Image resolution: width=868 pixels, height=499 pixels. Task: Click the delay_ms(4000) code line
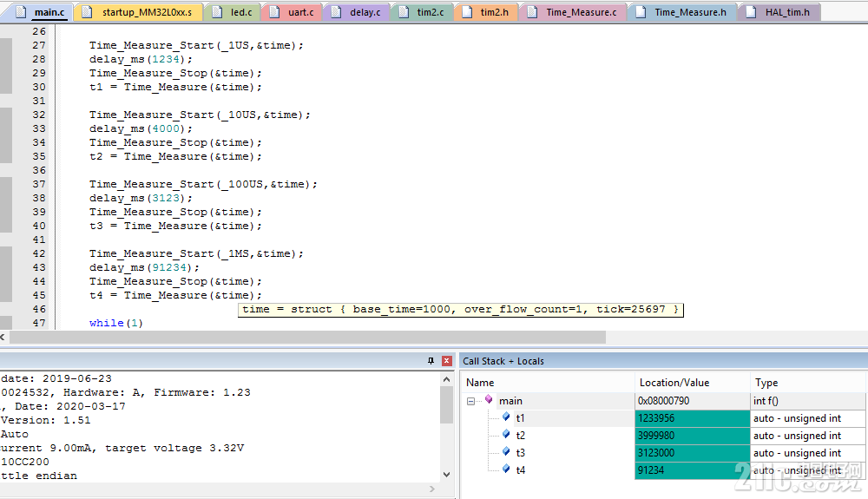click(141, 128)
